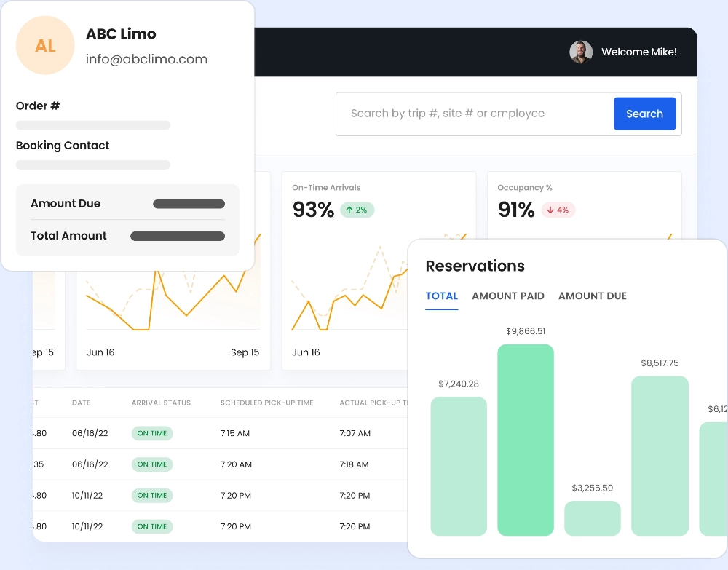Screen dimensions: 728x570
Task: Click the $9,866.51 bar in Reservations chart
Action: tap(526, 440)
